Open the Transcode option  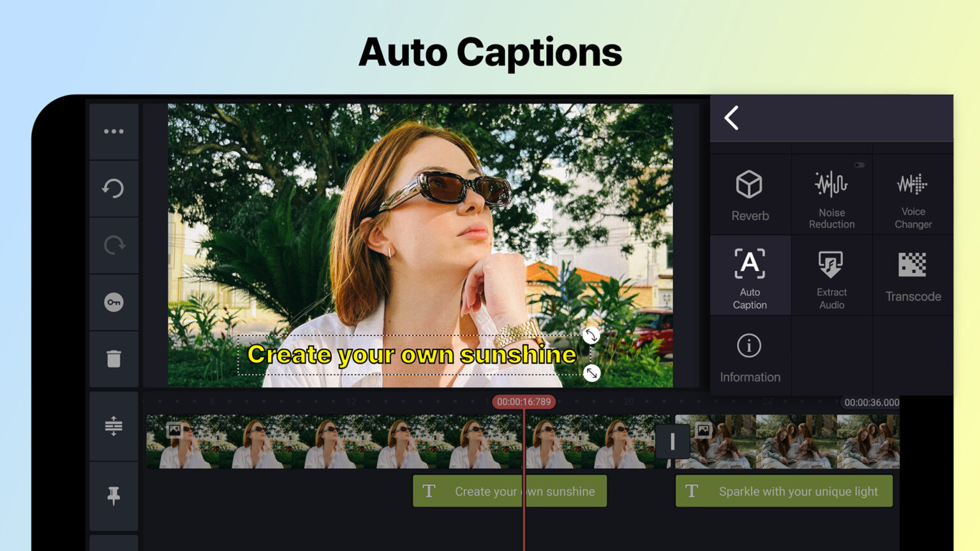(x=914, y=275)
